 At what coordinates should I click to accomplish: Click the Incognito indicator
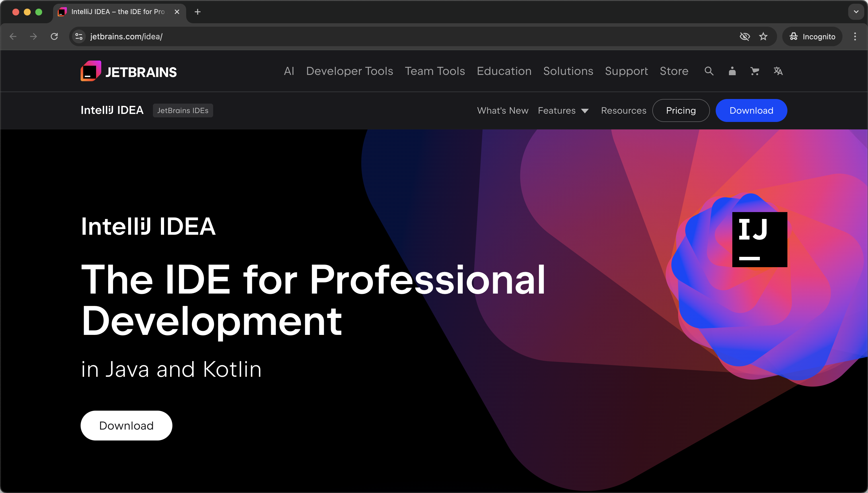coord(812,36)
